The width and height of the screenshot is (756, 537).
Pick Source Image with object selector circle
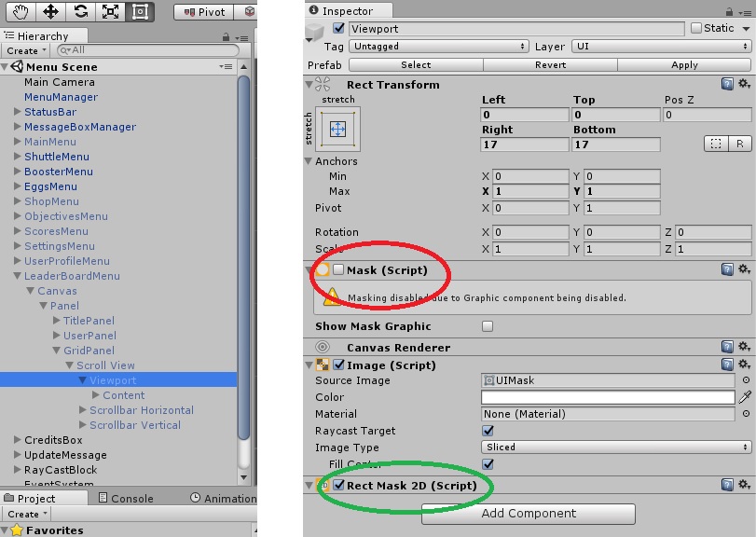tap(746, 379)
